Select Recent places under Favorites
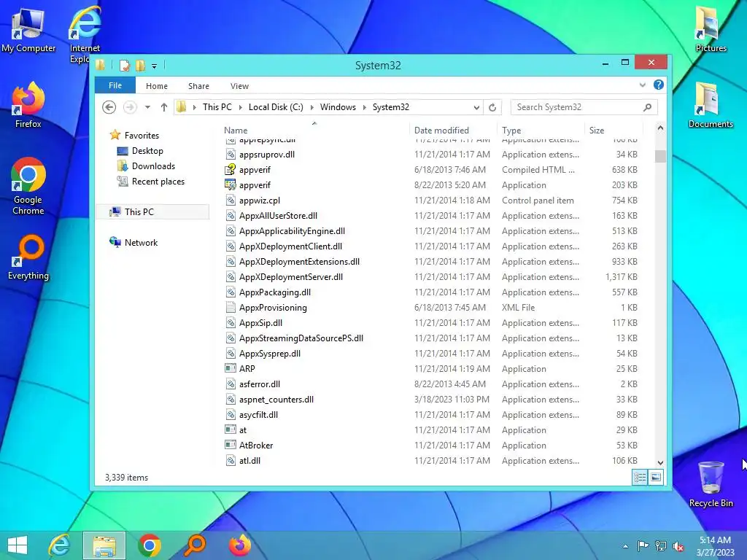 coord(158,182)
